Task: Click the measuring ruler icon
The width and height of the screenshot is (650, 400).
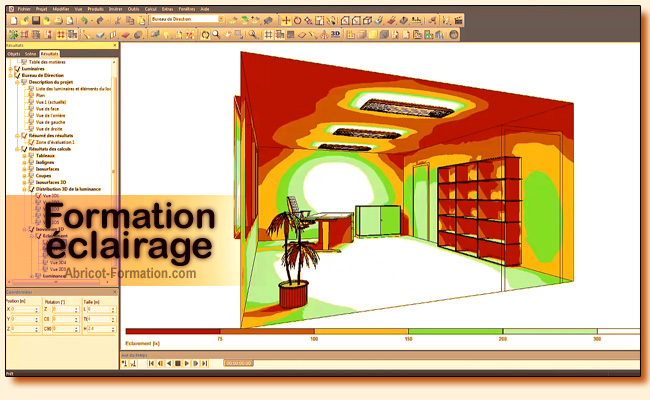Action: (x=416, y=20)
